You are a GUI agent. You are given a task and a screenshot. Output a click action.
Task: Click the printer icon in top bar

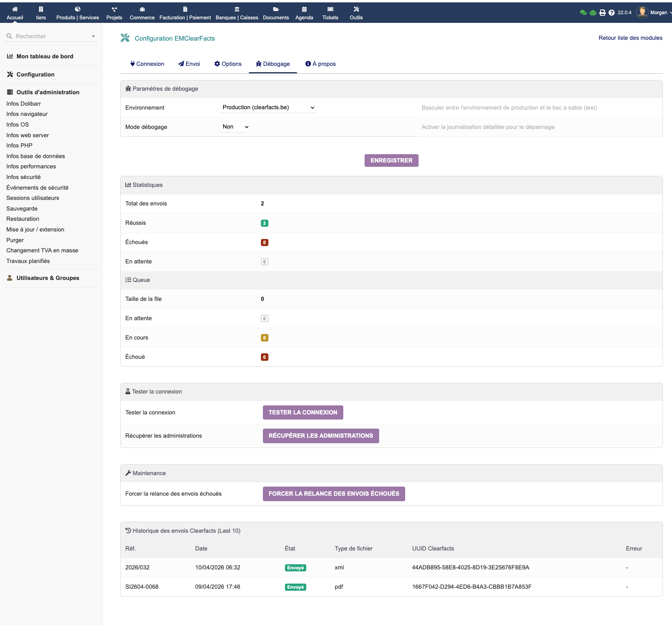click(x=602, y=13)
